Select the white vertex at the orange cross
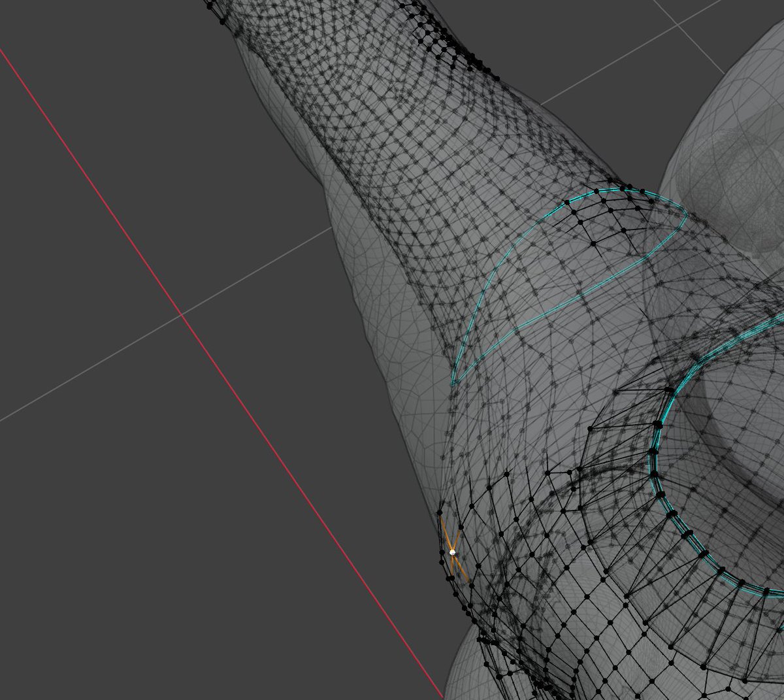Viewport: 784px width, 700px height. click(452, 552)
